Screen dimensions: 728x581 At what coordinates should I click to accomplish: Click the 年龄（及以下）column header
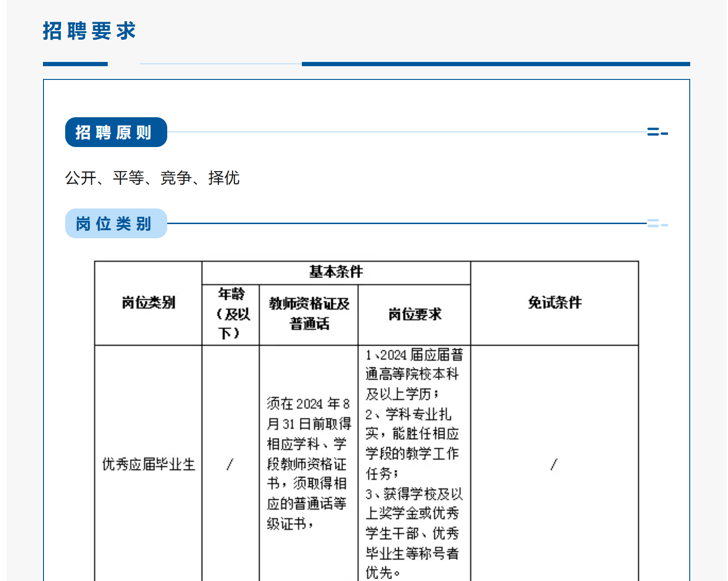click(231, 314)
